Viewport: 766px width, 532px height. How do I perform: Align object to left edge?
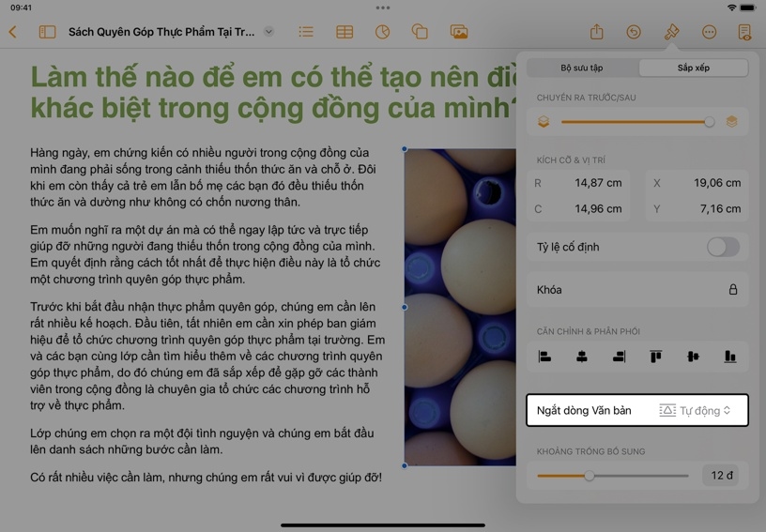click(x=544, y=357)
